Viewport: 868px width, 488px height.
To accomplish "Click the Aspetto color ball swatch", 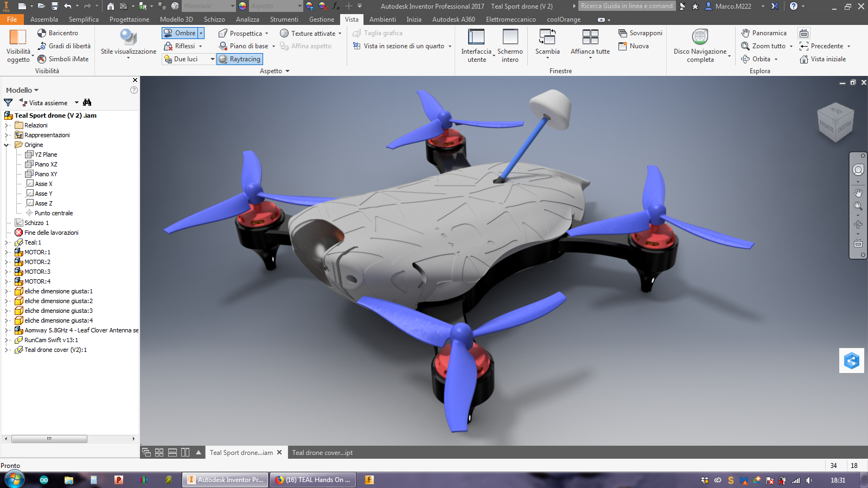I will point(242,6).
